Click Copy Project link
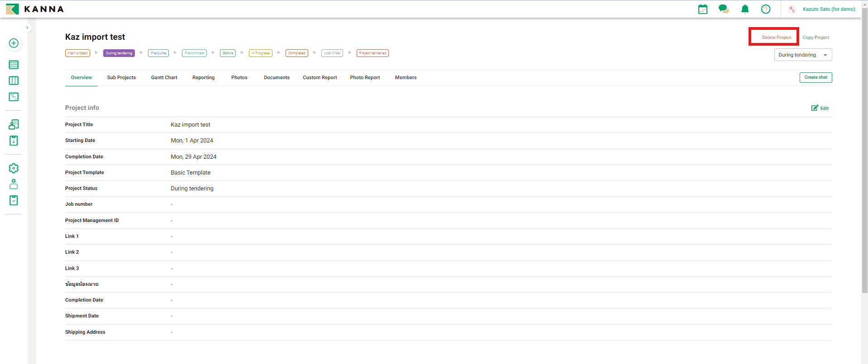 coord(816,38)
